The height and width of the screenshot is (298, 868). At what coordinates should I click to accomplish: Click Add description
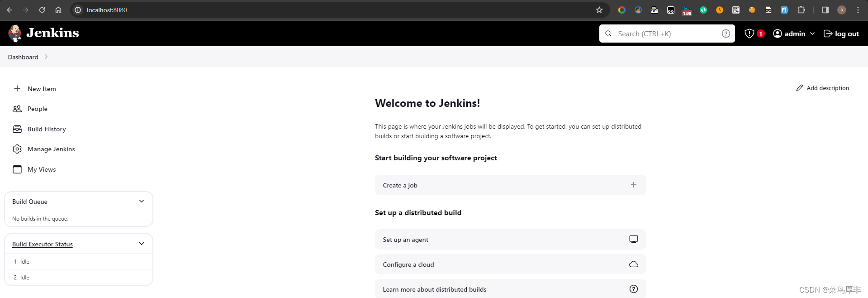pos(823,88)
